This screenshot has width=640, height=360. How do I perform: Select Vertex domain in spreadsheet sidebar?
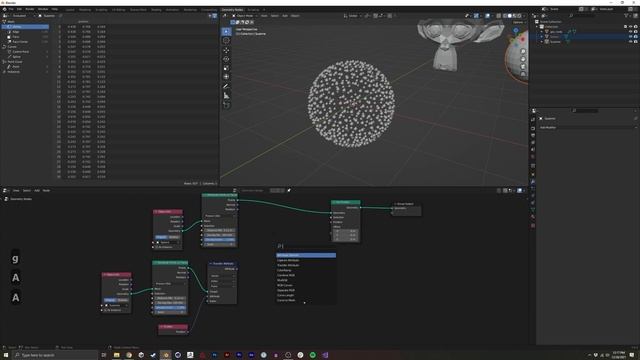tap(25, 27)
